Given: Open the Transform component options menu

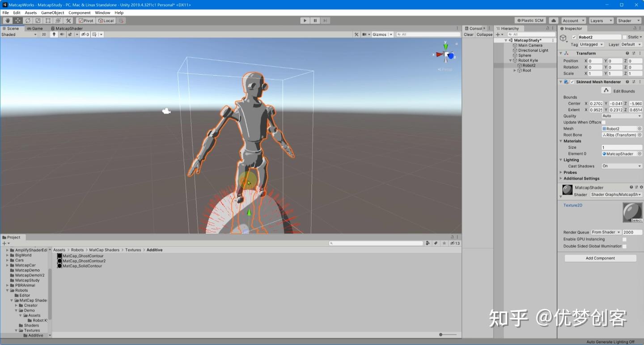Looking at the screenshot, I should coord(640,53).
